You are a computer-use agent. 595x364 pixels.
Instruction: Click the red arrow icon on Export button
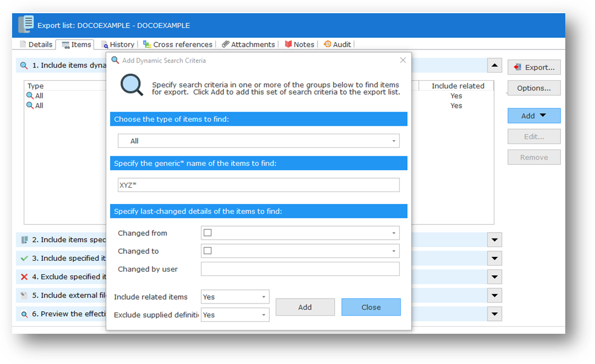tap(517, 67)
